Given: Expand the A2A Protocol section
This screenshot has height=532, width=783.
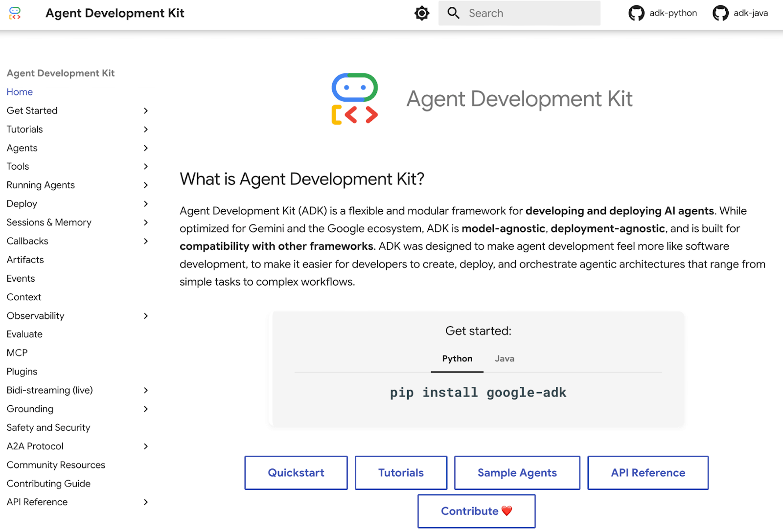Looking at the screenshot, I should [x=145, y=446].
